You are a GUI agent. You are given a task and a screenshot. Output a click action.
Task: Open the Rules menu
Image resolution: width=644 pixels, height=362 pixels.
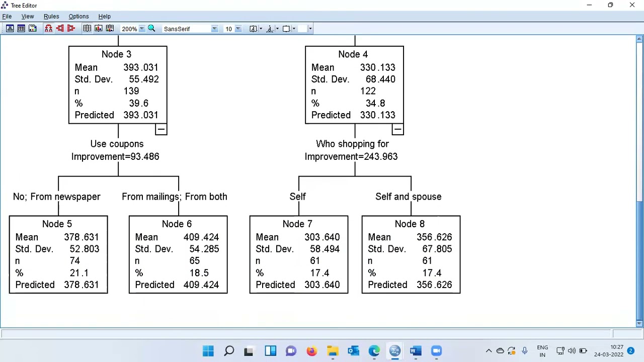tap(51, 16)
